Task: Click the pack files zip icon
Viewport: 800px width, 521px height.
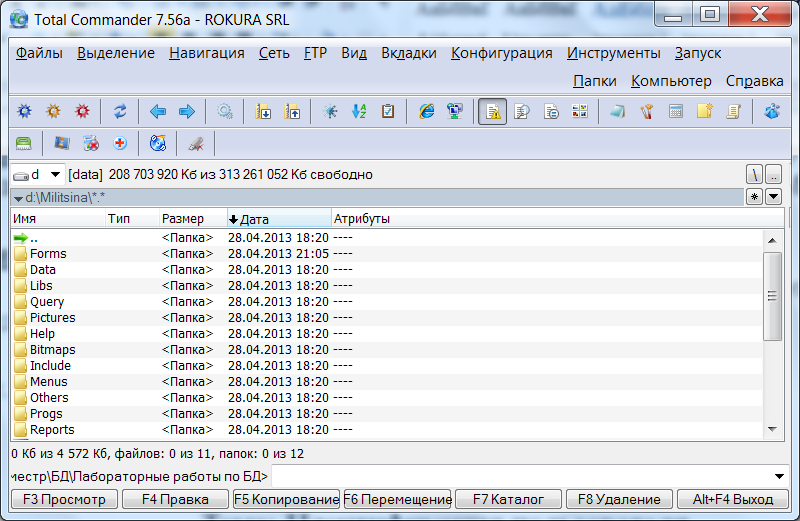Action: point(263,111)
